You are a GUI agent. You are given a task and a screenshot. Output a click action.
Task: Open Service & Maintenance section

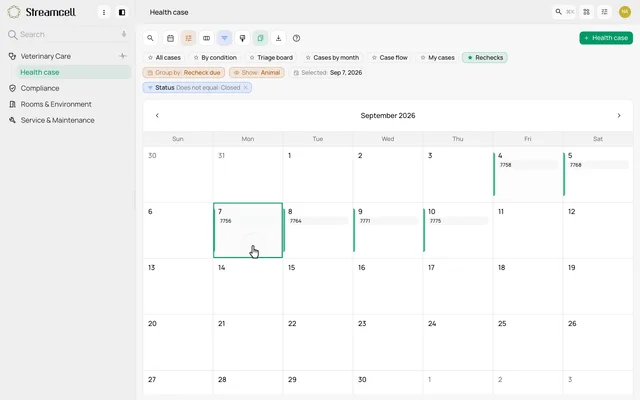pos(58,120)
